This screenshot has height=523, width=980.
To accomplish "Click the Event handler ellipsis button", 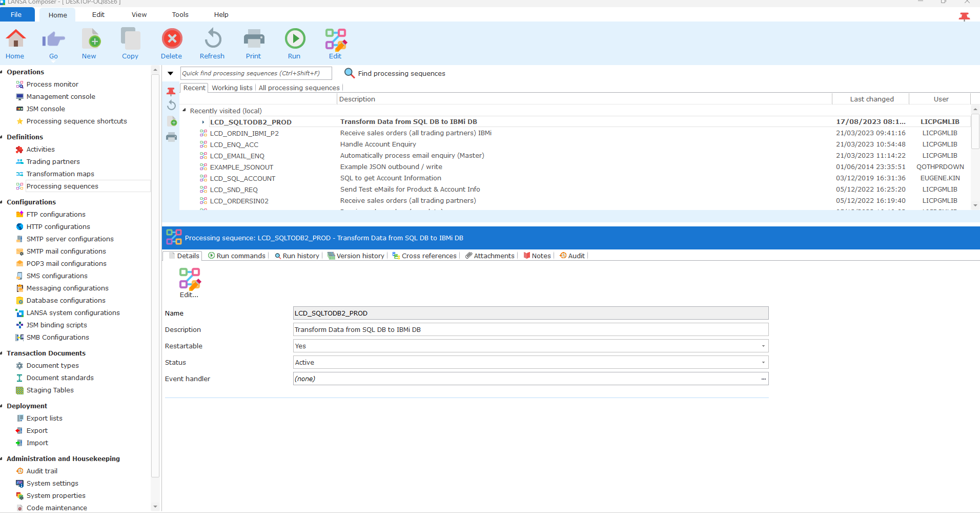I will click(764, 379).
